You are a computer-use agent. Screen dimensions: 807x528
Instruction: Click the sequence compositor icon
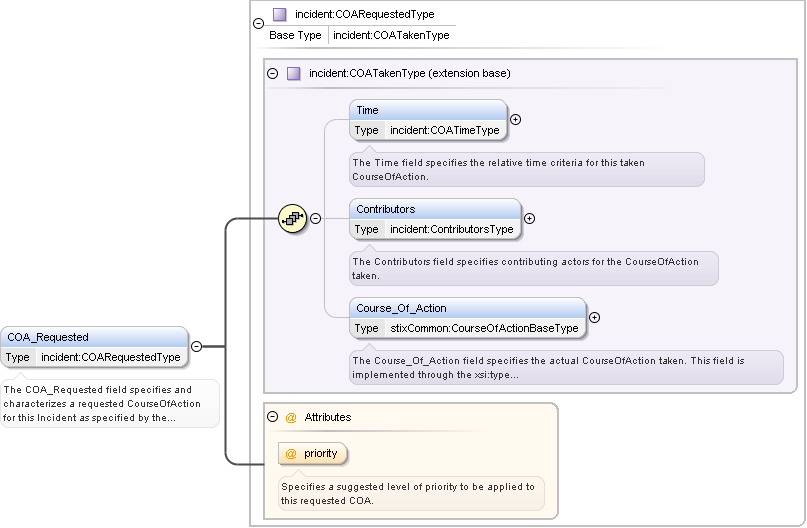[291, 218]
